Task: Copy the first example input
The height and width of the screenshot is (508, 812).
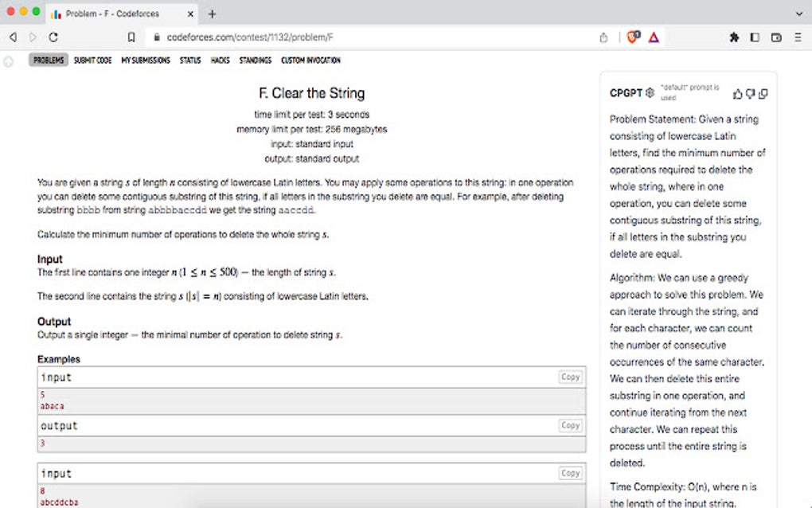Action: click(570, 377)
